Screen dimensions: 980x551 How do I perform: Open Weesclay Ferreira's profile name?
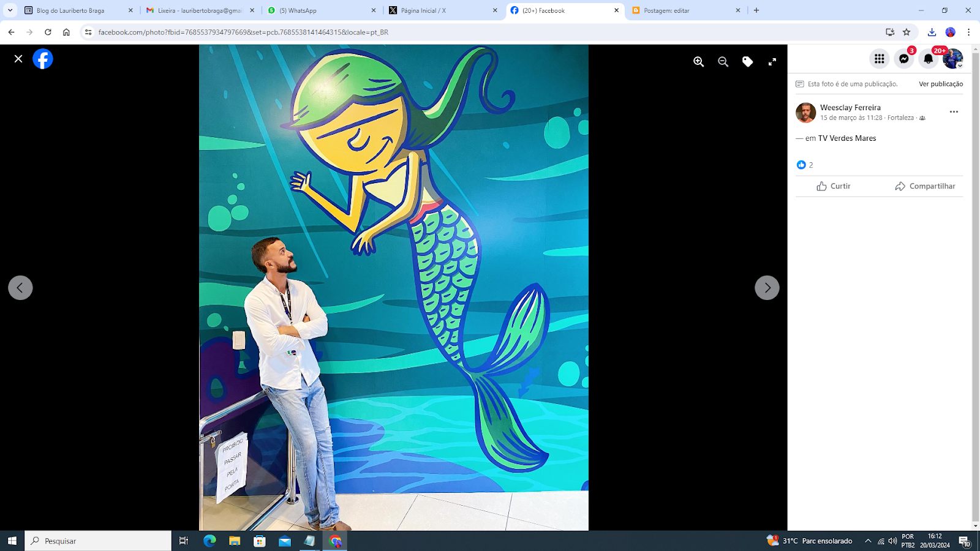click(850, 108)
